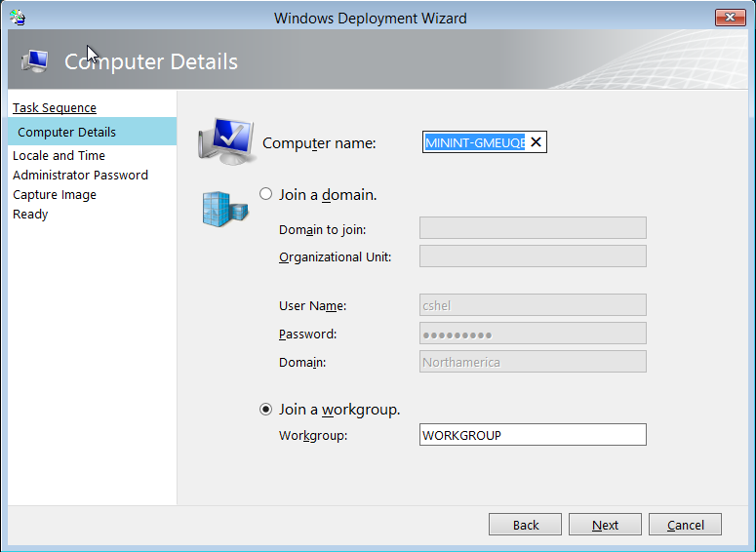The width and height of the screenshot is (756, 552).
Task: Close the Windows Deployment Wizard window
Action: click(730, 18)
